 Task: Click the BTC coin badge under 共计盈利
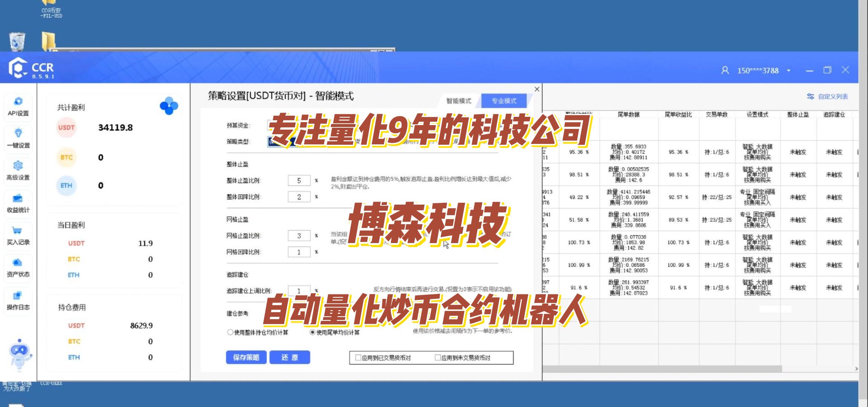[x=66, y=157]
